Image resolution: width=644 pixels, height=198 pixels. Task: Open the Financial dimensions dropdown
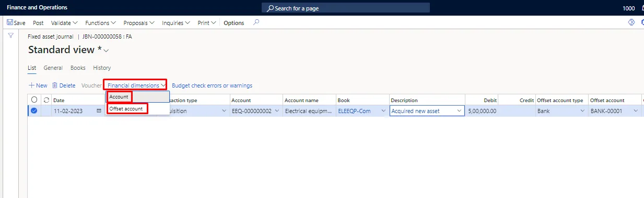(136, 85)
